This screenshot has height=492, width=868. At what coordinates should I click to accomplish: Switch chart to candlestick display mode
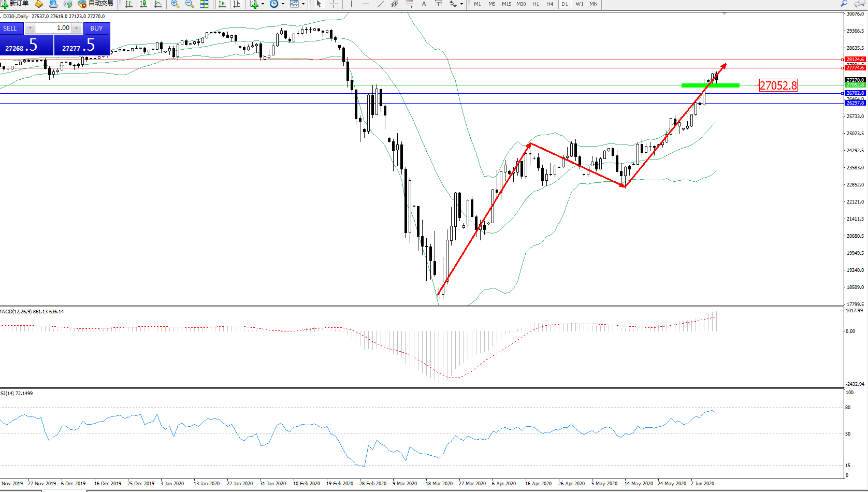click(143, 4)
